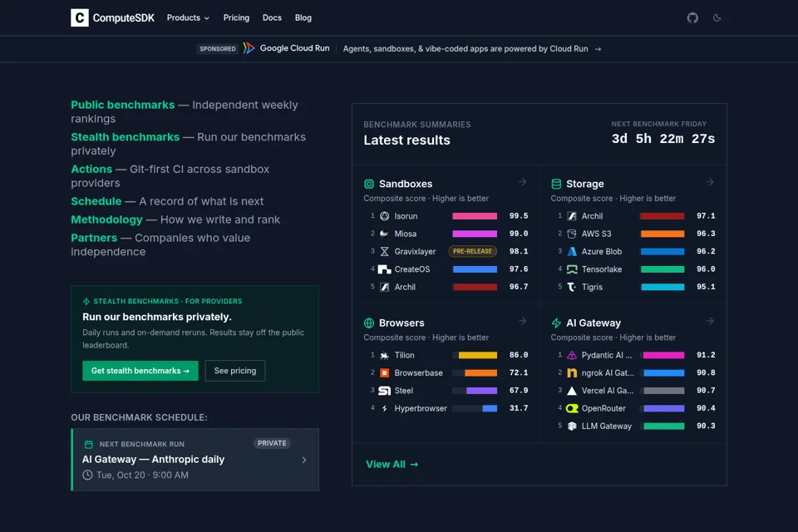Open the Docs menu item

272,17
